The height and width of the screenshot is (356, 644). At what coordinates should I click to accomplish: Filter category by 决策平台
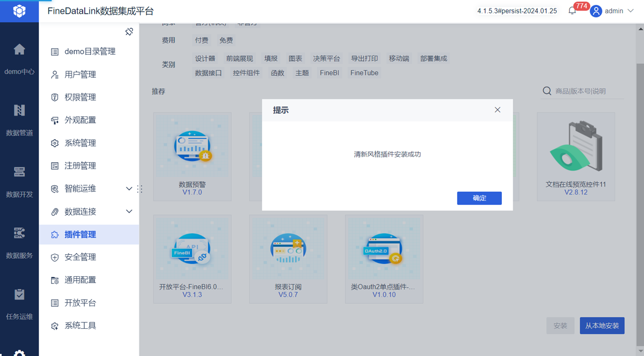point(326,58)
